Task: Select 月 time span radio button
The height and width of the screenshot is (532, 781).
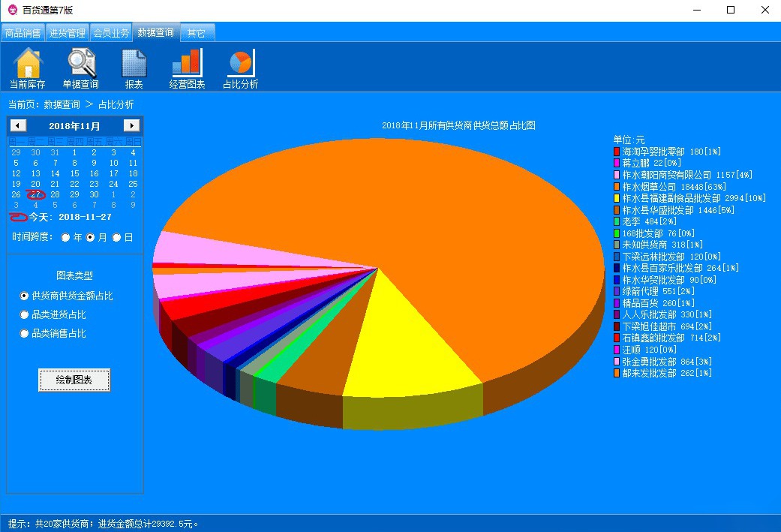Action: (90, 238)
